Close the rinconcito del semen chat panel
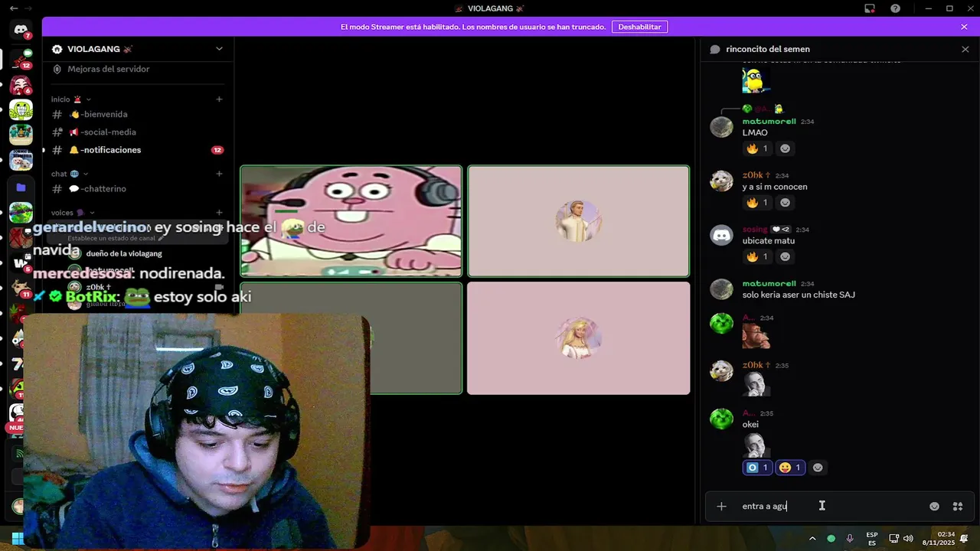This screenshot has height=551, width=980. [x=965, y=49]
